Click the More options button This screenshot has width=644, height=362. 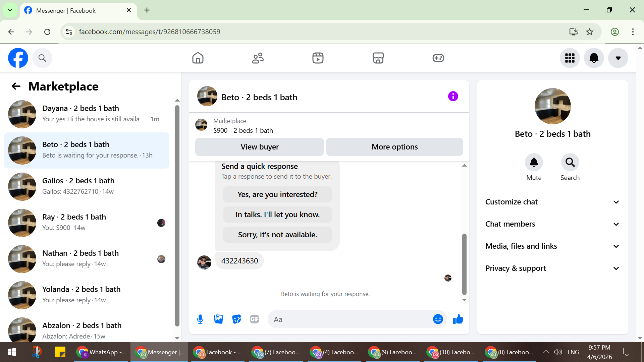point(394,147)
